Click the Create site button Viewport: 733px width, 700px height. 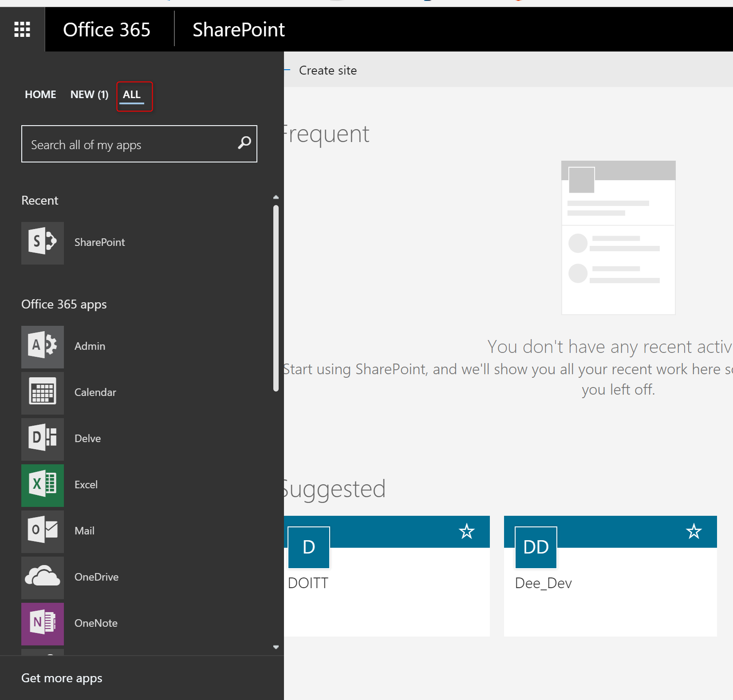[x=327, y=70]
